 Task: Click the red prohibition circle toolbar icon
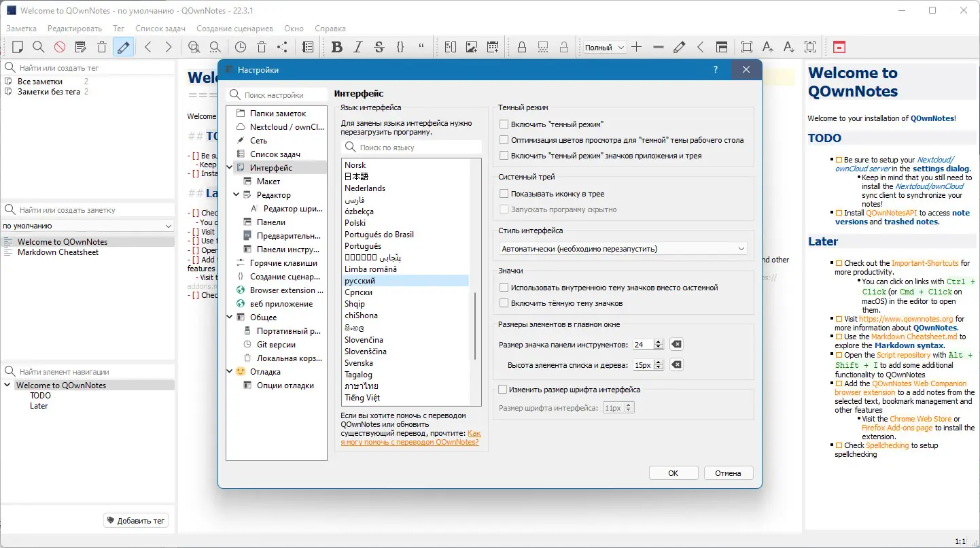[60, 47]
